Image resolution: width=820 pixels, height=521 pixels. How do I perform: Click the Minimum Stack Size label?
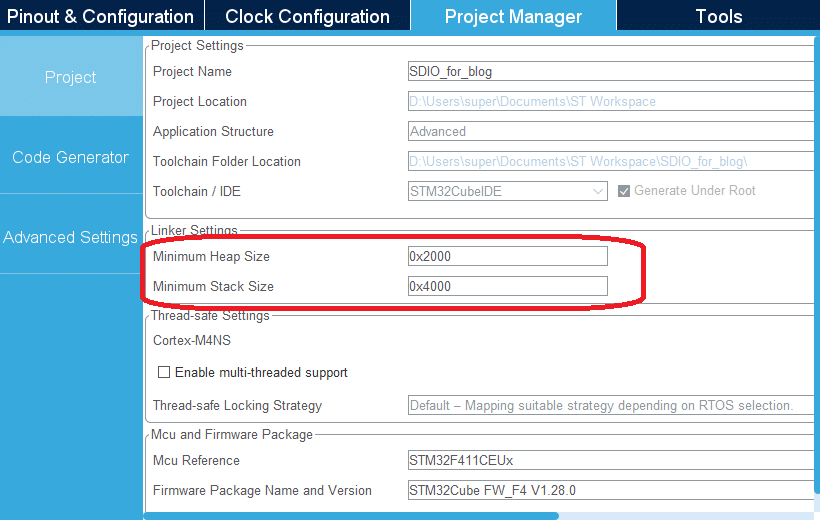pyautogui.click(x=213, y=286)
